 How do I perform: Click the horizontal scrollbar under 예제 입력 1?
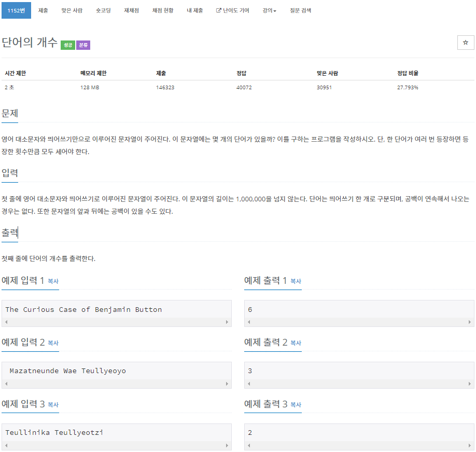117,321
